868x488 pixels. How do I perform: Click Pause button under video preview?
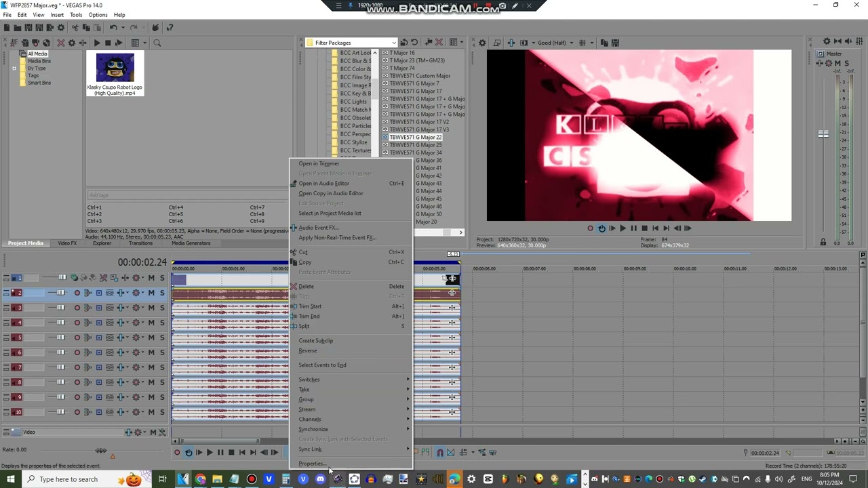(633, 228)
